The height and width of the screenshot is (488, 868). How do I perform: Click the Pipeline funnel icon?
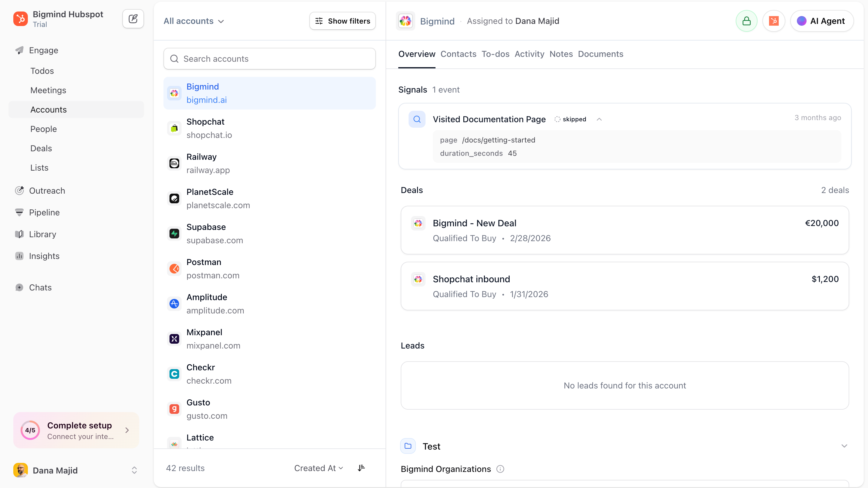(20, 212)
